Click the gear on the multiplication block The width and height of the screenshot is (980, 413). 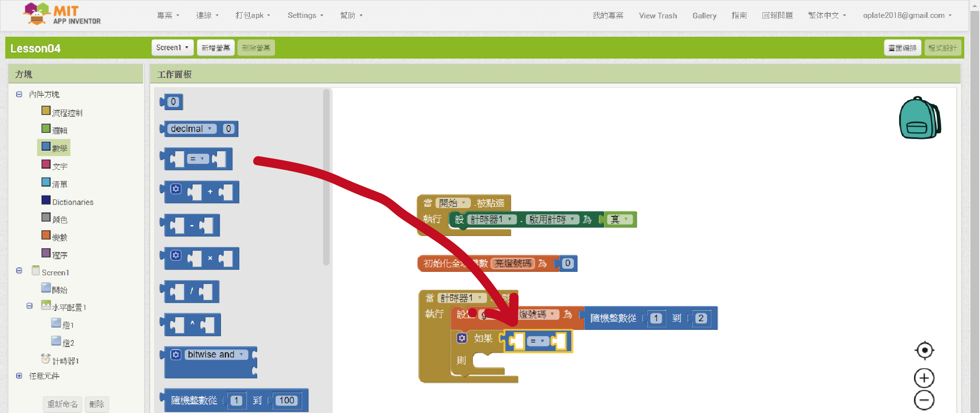tap(176, 255)
